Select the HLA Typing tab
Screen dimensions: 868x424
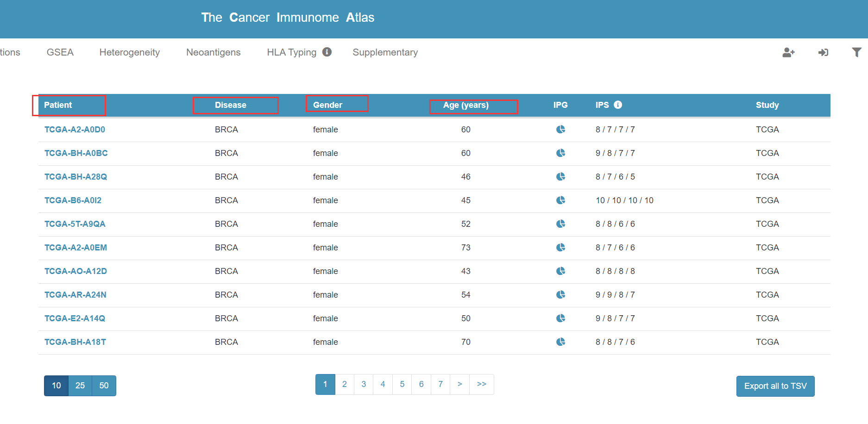pos(292,52)
